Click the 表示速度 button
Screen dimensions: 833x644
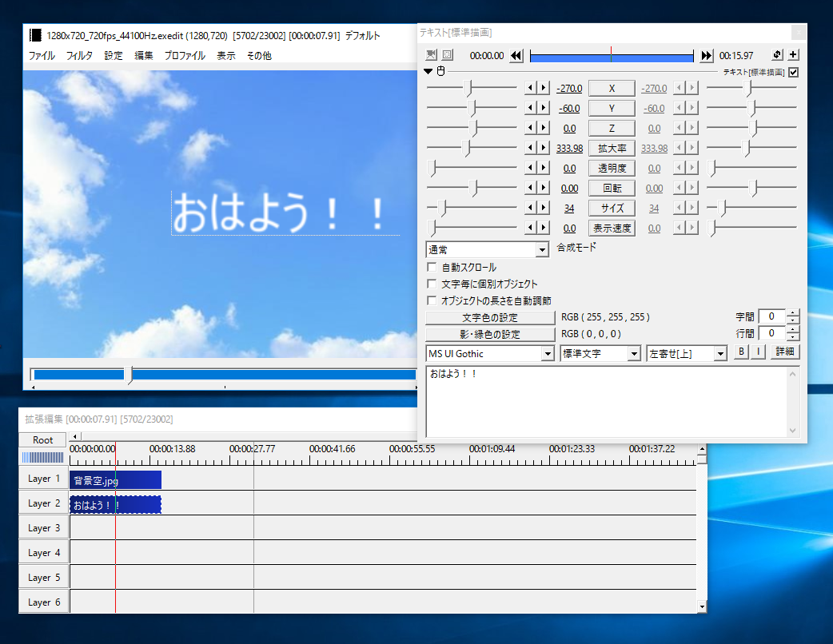pos(612,229)
